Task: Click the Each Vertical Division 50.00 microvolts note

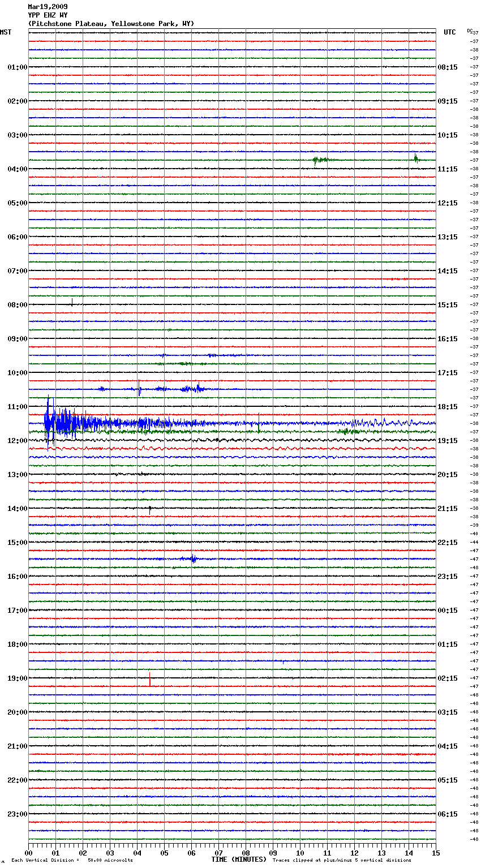Action: (72, 860)
